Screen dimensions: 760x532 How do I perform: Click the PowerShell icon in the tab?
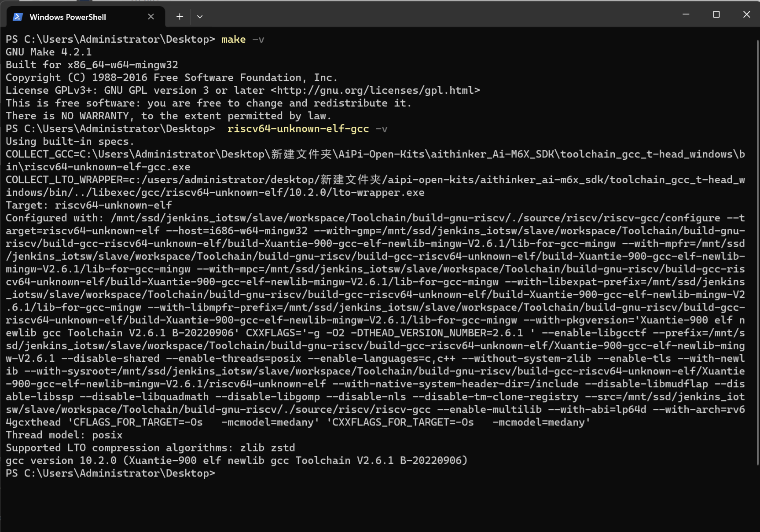(x=18, y=17)
